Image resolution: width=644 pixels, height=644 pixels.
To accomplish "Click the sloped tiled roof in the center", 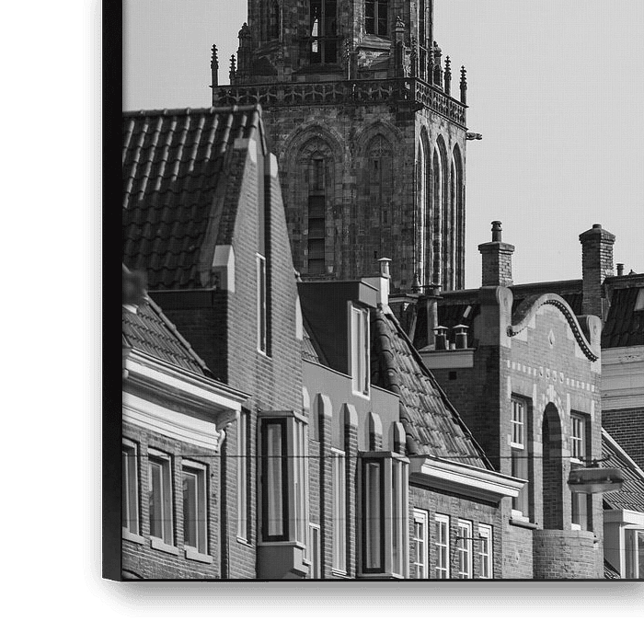I will (423, 396).
